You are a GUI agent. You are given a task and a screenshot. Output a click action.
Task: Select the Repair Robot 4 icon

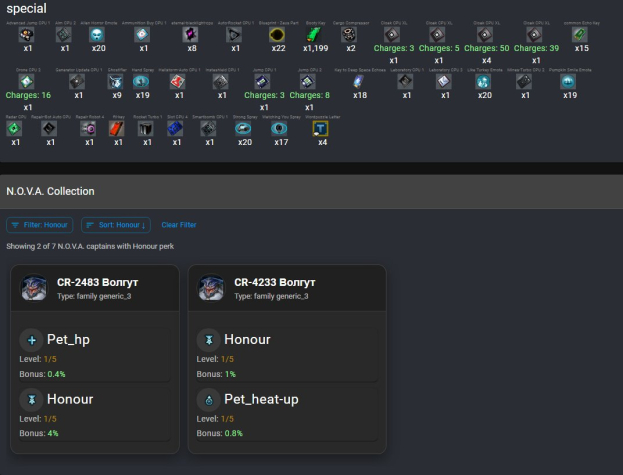89,129
